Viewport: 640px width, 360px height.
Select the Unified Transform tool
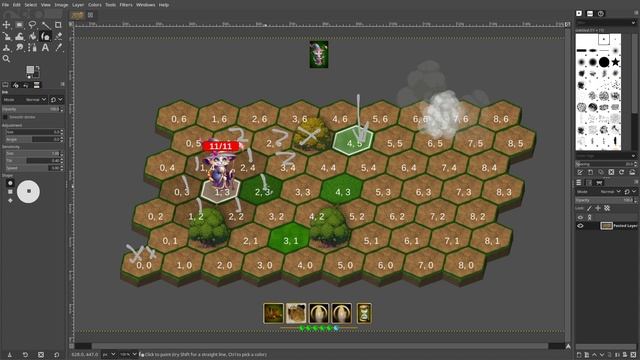click(x=6, y=36)
